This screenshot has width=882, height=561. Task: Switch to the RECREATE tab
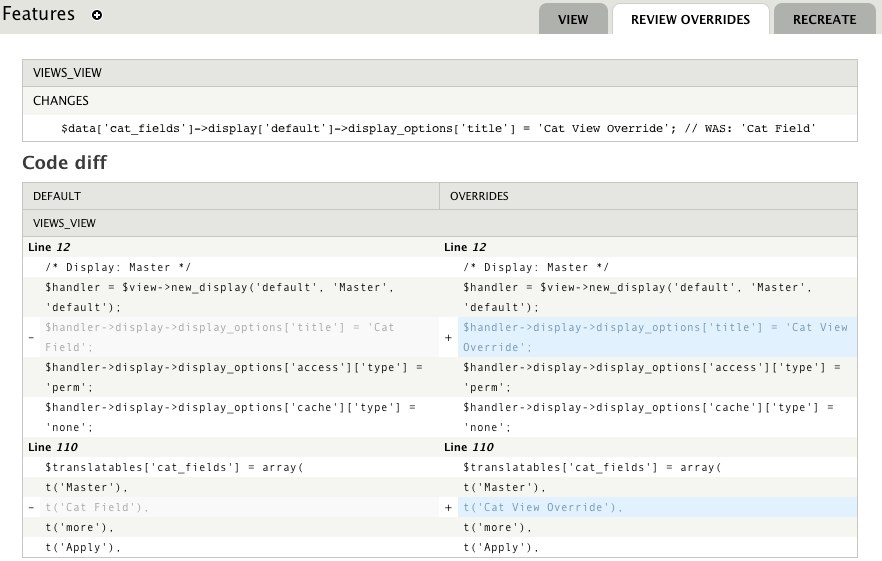[824, 19]
